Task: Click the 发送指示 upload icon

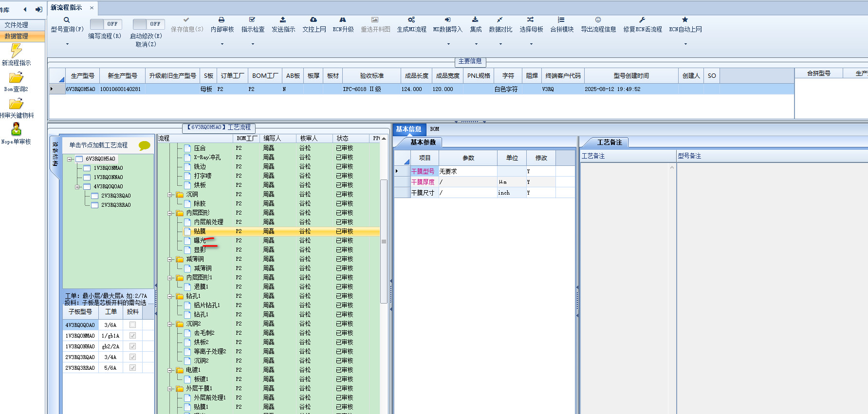Action: (283, 20)
